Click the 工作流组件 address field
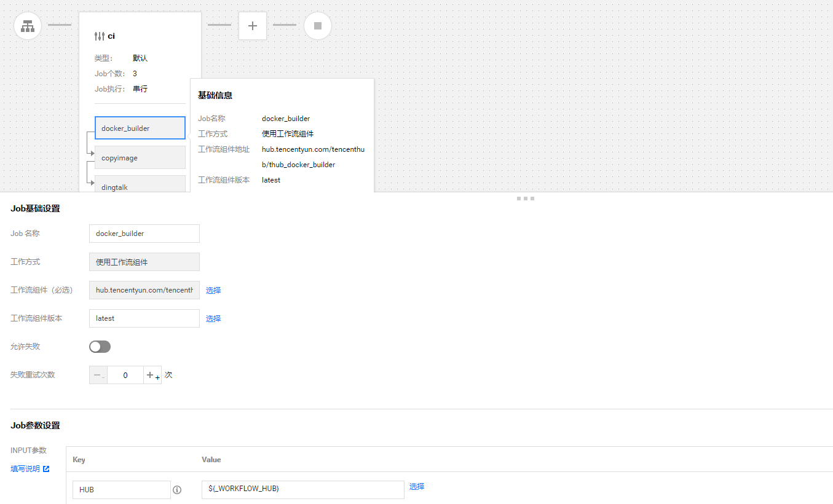The width and height of the screenshot is (833, 504). 144,290
